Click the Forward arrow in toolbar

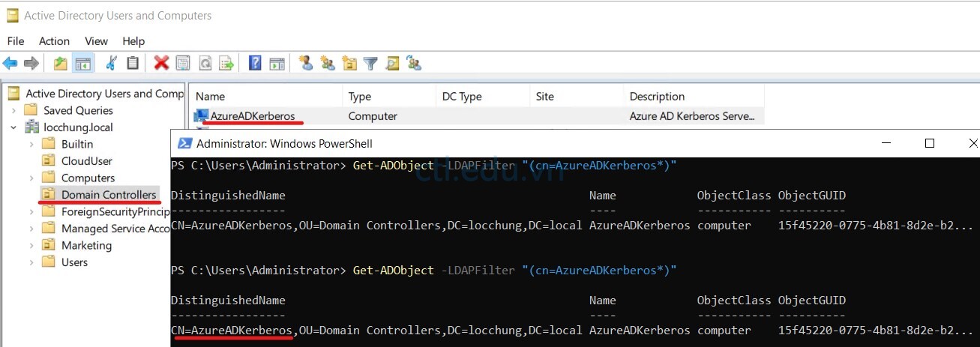31,64
